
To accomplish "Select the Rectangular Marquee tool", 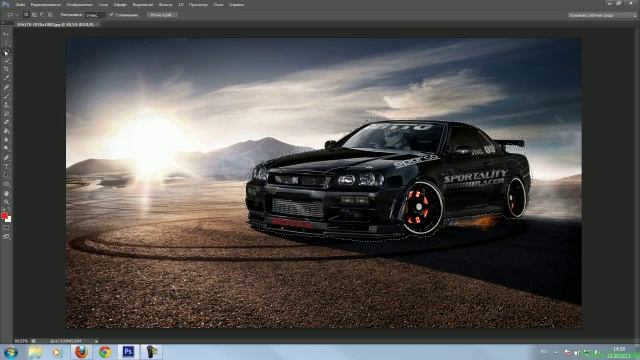I will tap(6, 43).
